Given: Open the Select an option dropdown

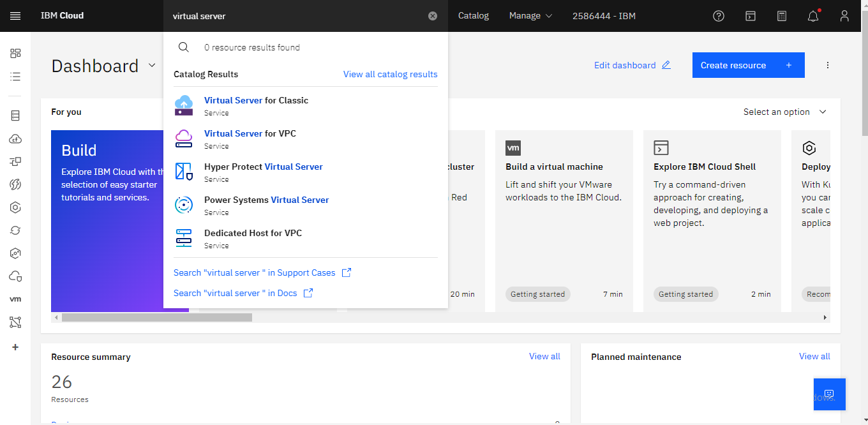Looking at the screenshot, I should coord(784,112).
